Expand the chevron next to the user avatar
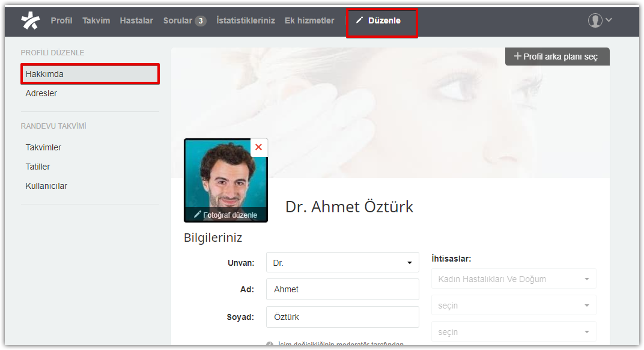 coord(609,20)
